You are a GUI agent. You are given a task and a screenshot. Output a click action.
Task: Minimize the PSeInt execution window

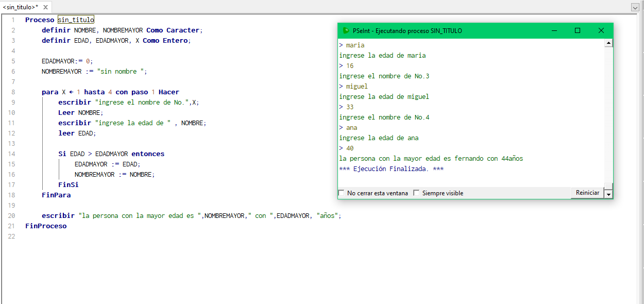click(x=554, y=30)
